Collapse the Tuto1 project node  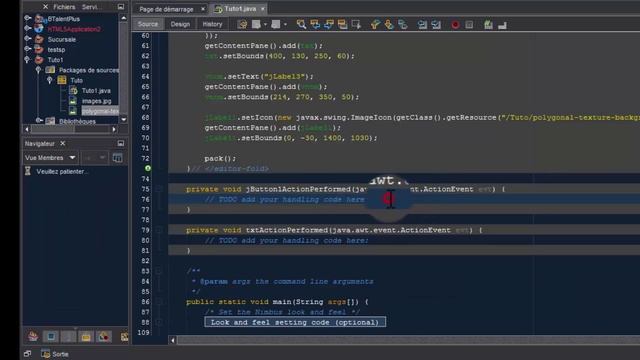[28, 60]
